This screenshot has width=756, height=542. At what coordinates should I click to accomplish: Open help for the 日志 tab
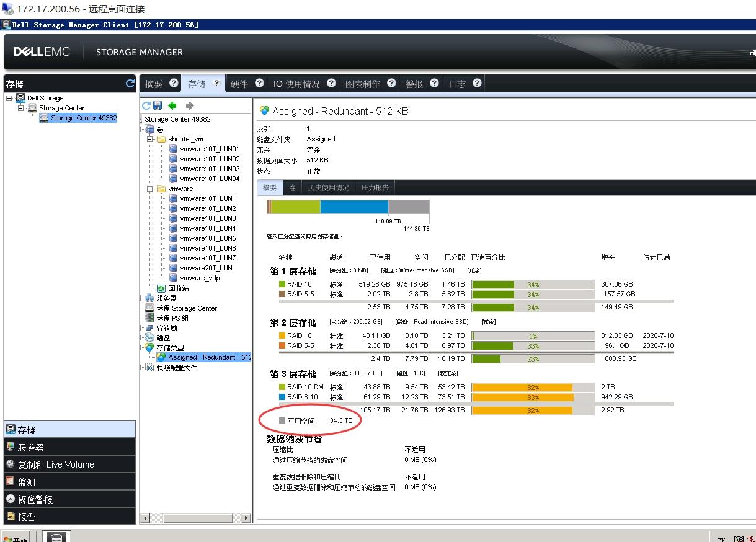click(477, 83)
